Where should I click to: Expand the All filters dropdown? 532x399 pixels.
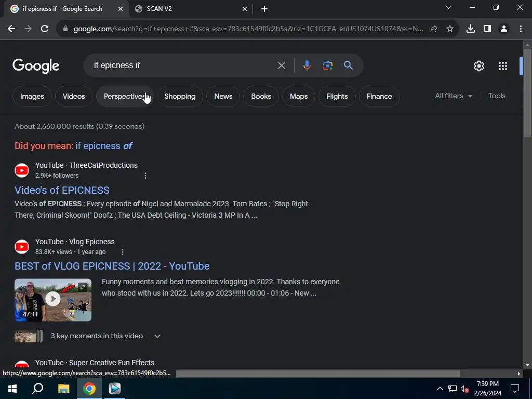click(454, 96)
